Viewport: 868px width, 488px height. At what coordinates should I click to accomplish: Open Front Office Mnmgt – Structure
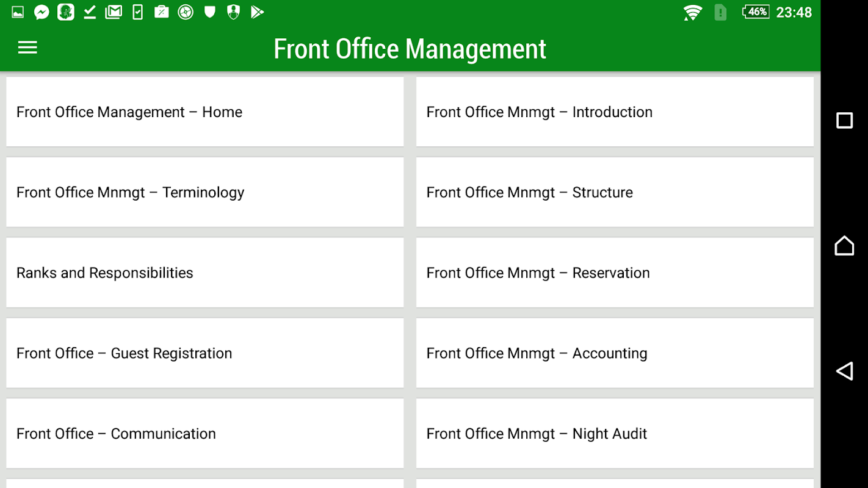pyautogui.click(x=615, y=192)
